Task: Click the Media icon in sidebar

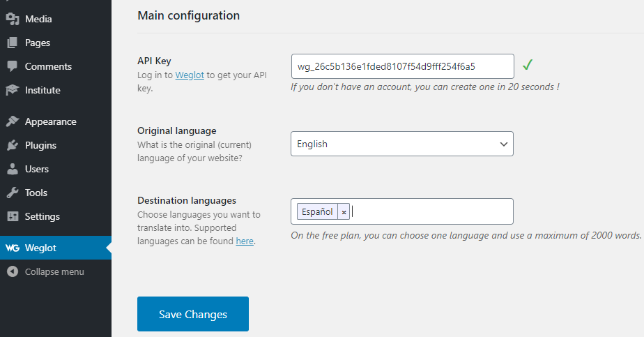Action: [12, 19]
